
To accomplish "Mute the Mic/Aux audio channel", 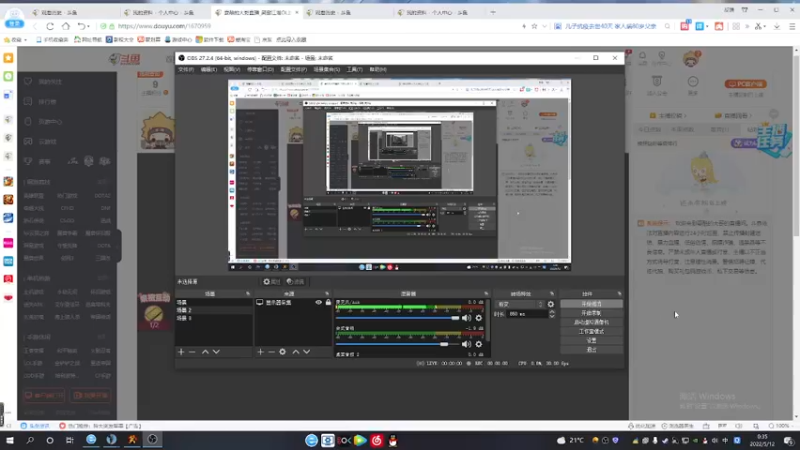I will [467, 318].
